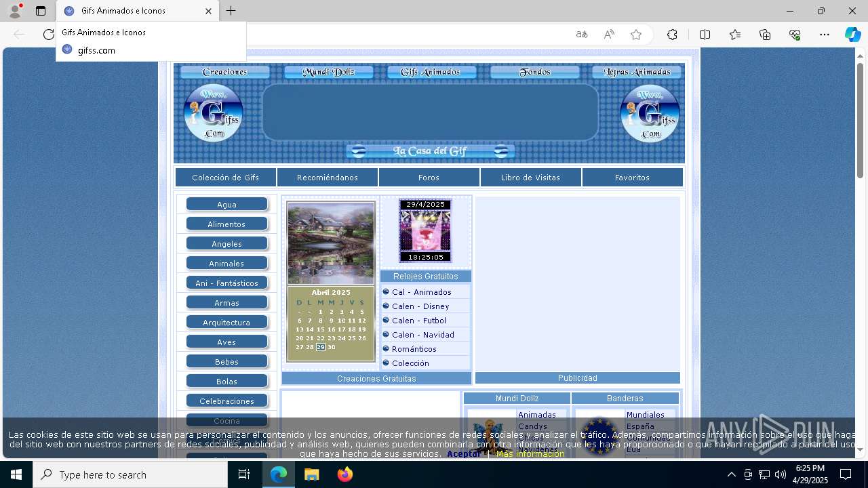Open the Mundiales banderas link
The width and height of the screenshot is (868, 488).
tap(646, 415)
